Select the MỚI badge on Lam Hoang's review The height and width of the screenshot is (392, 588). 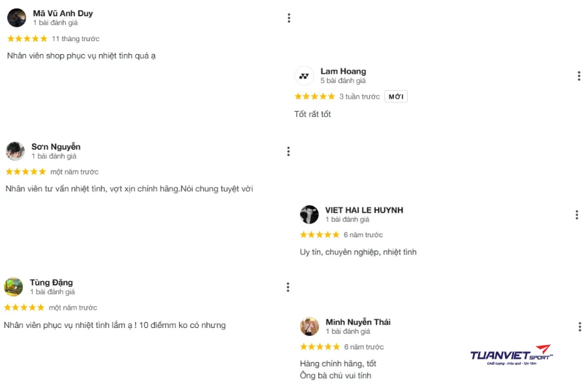(x=396, y=97)
